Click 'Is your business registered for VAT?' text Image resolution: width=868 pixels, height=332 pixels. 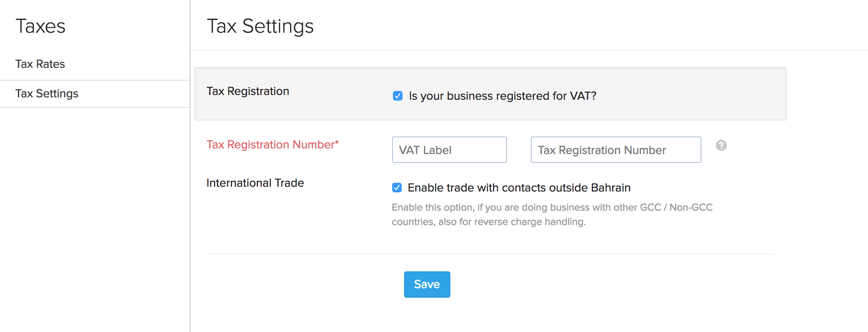click(503, 96)
